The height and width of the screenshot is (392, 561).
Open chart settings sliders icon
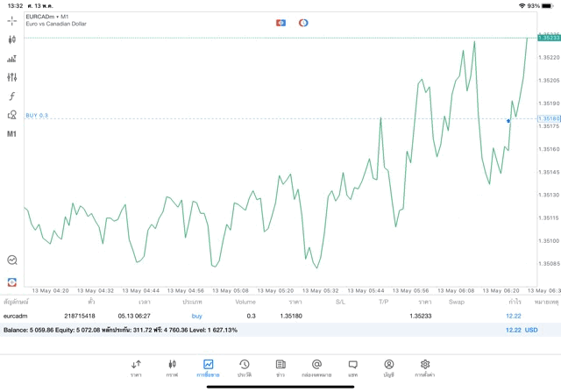click(12, 77)
